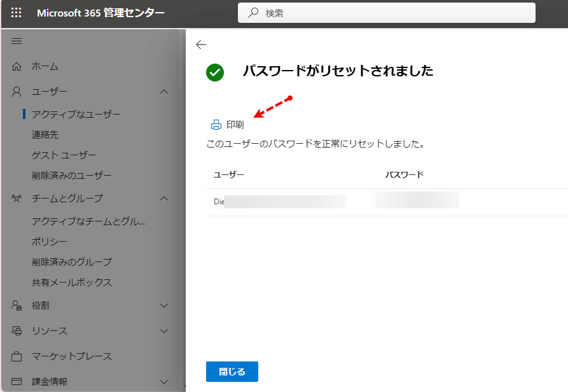This screenshot has width=568, height=392.
Task: Expand the 課金情報 section
Action: [x=163, y=381]
